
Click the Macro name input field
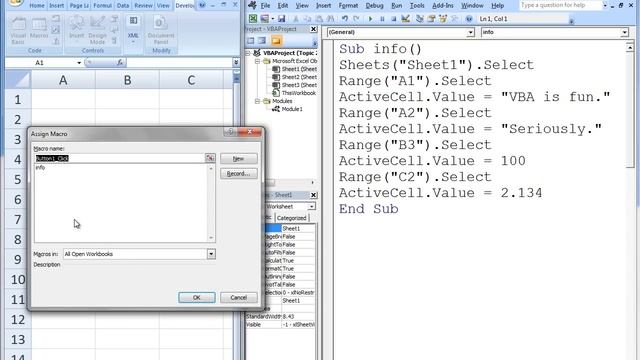[x=120, y=158]
